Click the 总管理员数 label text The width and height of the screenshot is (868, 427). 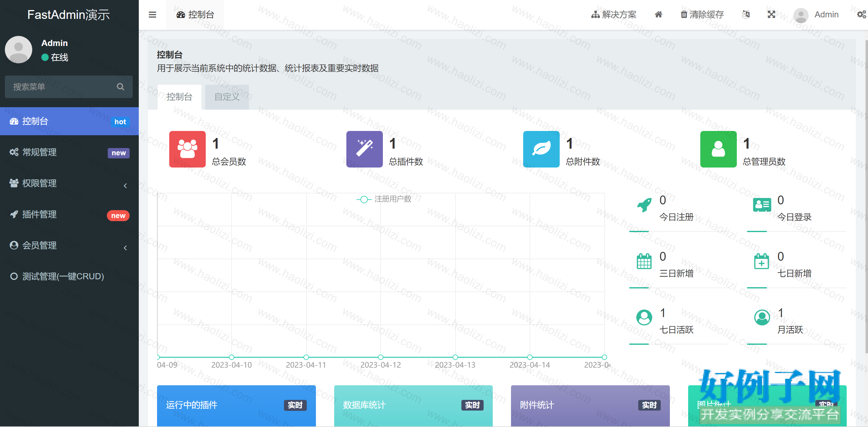point(764,161)
